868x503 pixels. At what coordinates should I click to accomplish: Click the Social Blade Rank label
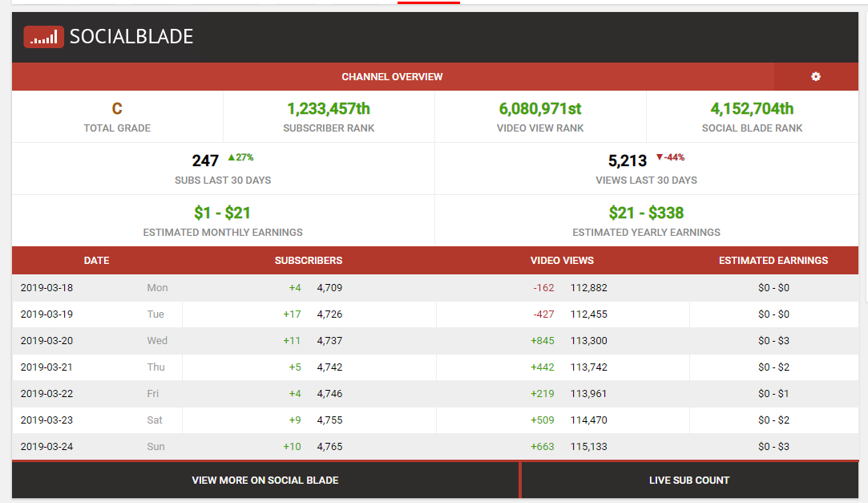[752, 128]
